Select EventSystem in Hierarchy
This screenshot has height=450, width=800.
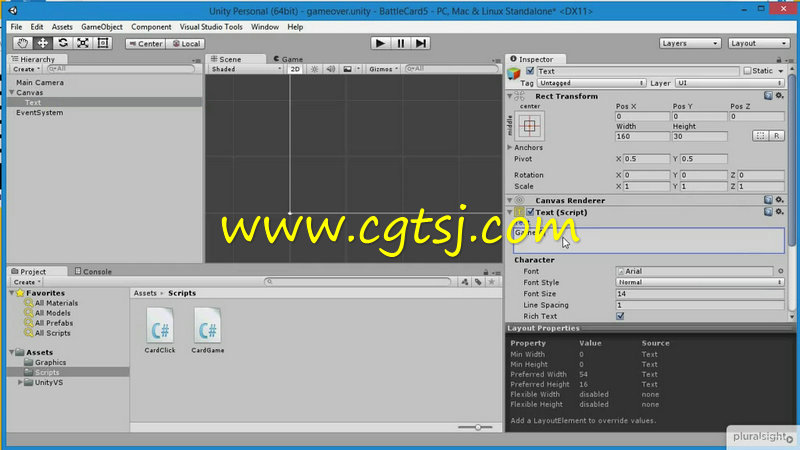tap(40, 112)
